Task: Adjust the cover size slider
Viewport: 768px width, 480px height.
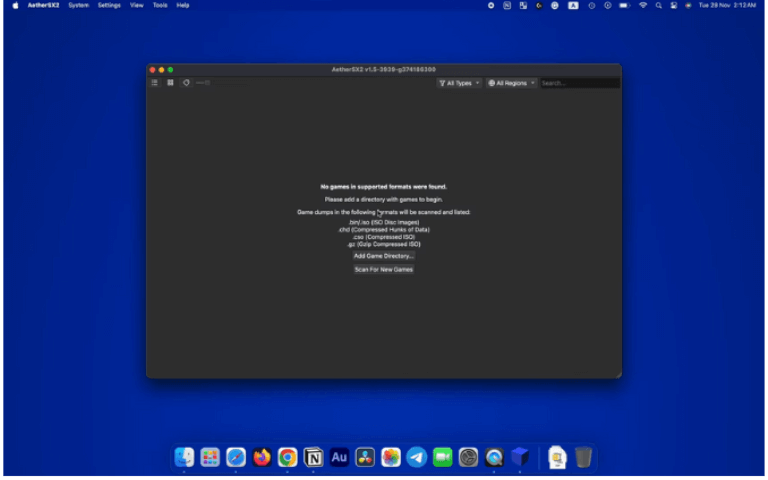Action: (222, 83)
